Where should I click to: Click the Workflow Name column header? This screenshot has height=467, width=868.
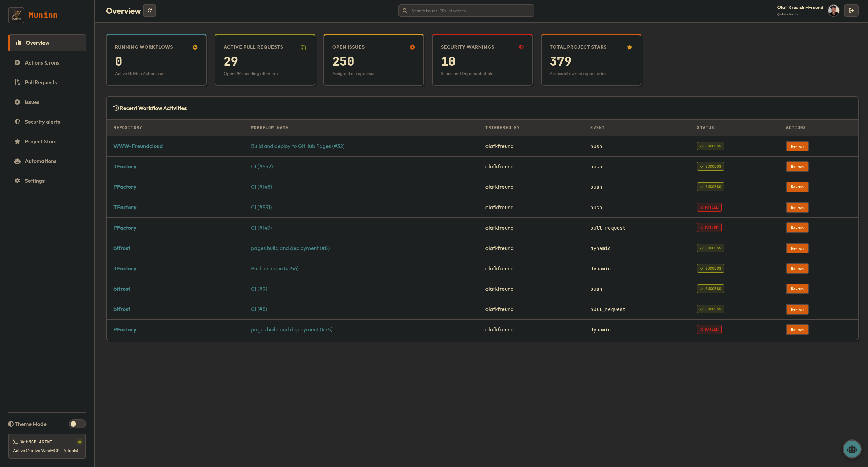269,128
